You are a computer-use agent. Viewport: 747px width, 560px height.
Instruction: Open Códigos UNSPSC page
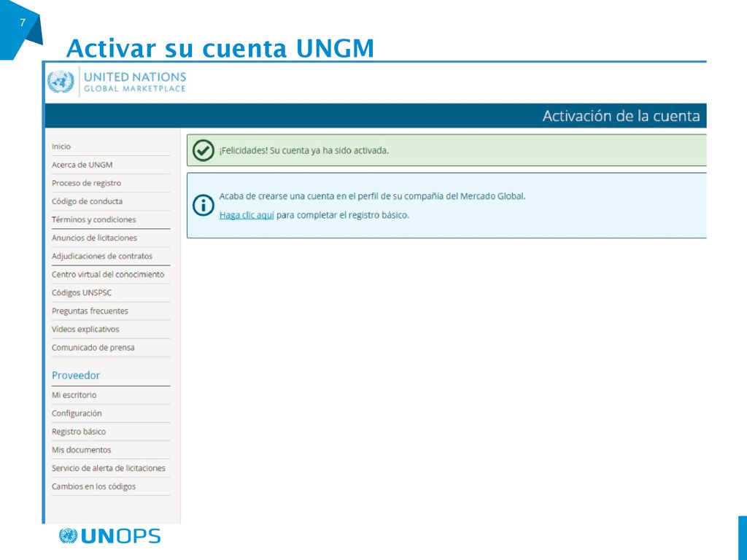pyautogui.click(x=82, y=293)
